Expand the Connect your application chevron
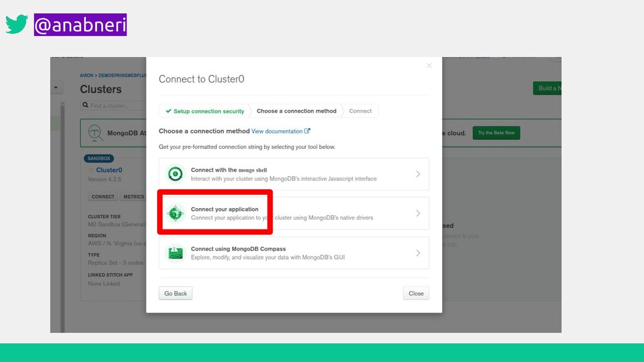Viewport: 644px width, 362px height. (418, 214)
